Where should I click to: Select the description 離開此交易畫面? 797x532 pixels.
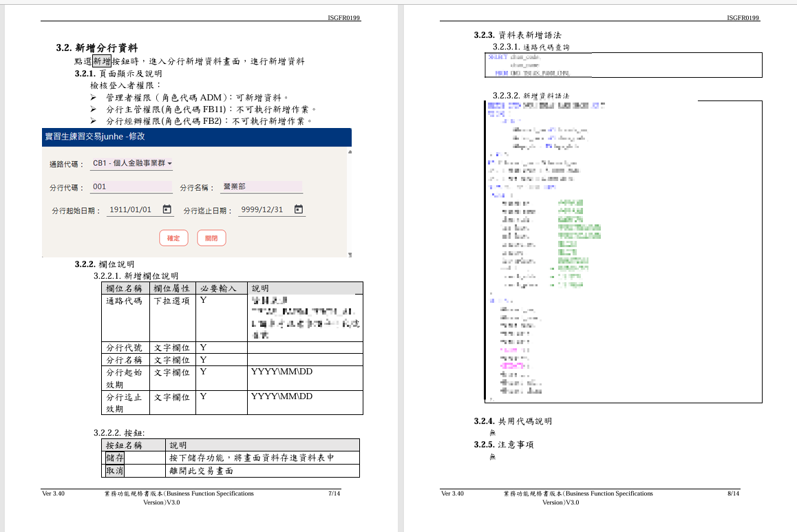coord(201,471)
